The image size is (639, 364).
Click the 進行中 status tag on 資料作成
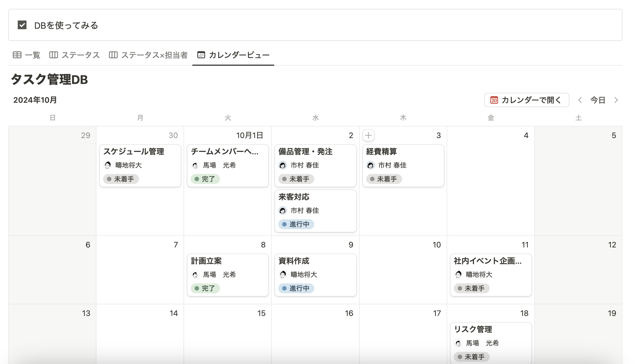click(296, 288)
